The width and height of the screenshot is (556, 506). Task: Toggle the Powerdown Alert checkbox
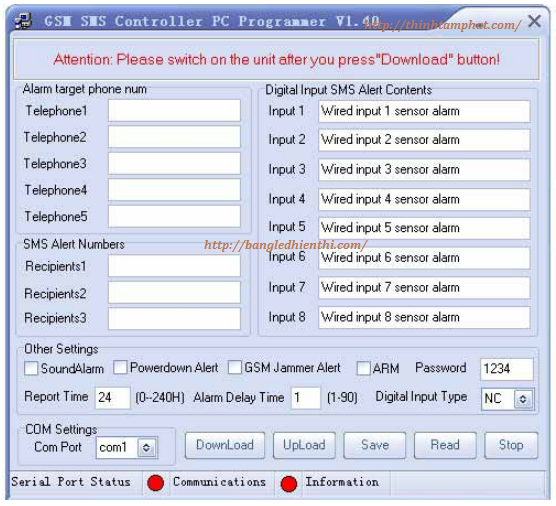[x=120, y=367]
